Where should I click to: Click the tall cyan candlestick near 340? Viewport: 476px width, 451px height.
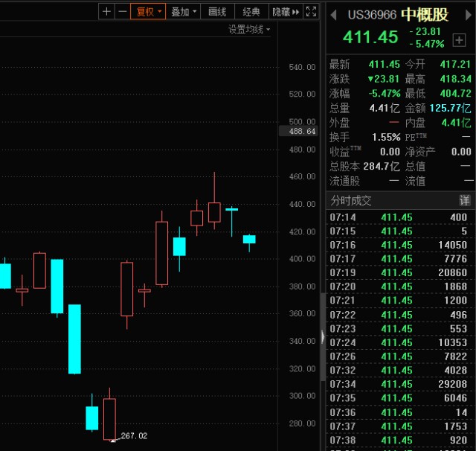pos(74,339)
